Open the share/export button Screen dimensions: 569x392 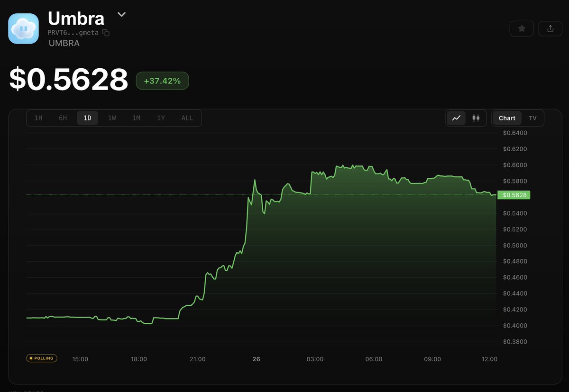point(550,28)
